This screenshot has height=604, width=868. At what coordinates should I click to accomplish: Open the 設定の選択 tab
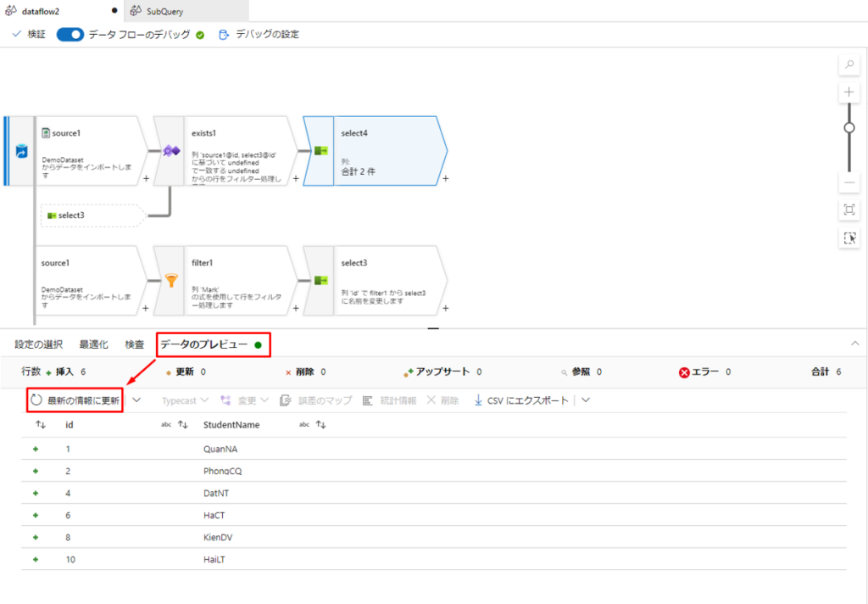[x=39, y=344]
